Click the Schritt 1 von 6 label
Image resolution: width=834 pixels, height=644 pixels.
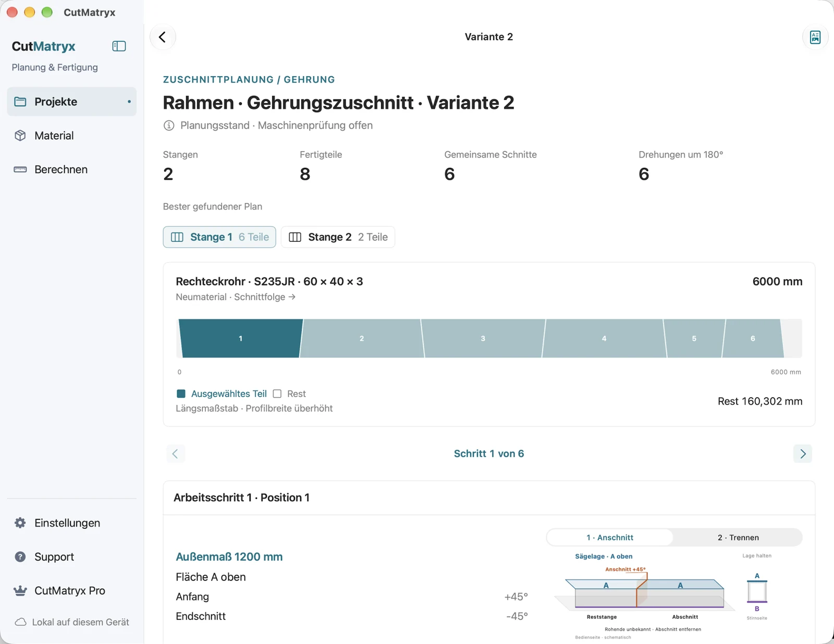489,454
